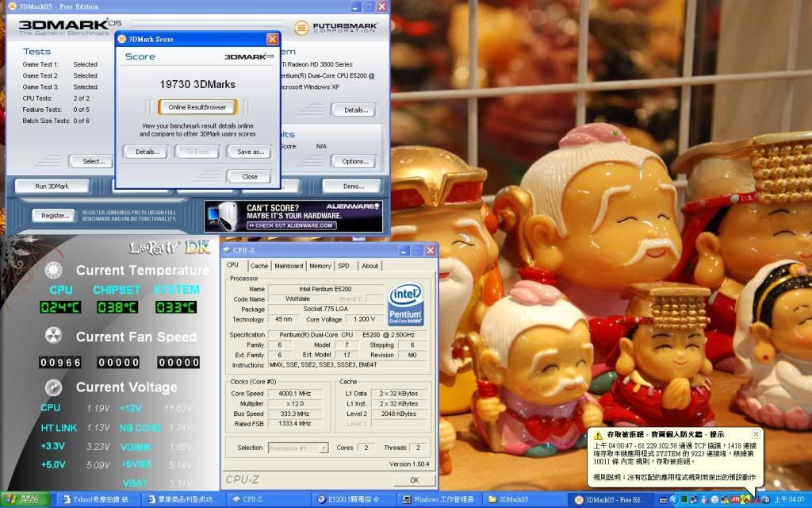Open the Alienware advertisement banner
Screen dimensions: 812x508
tap(293, 216)
